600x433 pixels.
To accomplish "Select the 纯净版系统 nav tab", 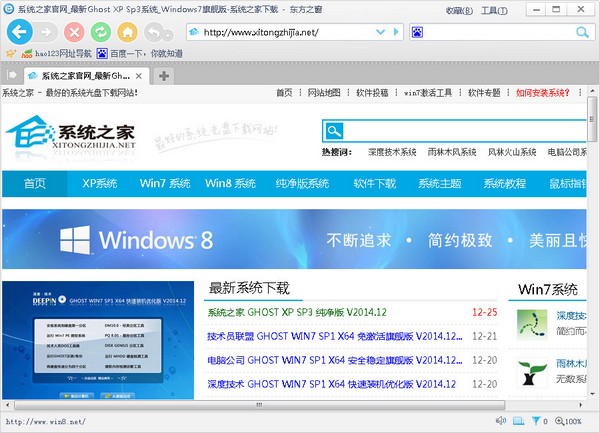I will (302, 184).
